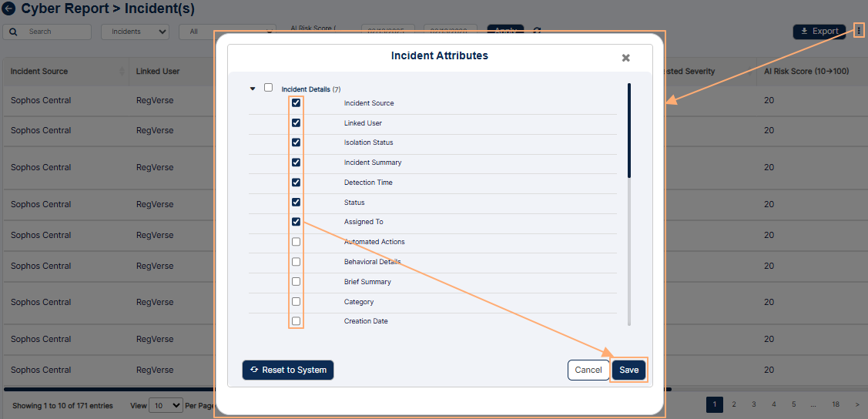The width and height of the screenshot is (868, 419).
Task: Click the Incident Summary attribute label
Action: (x=373, y=163)
